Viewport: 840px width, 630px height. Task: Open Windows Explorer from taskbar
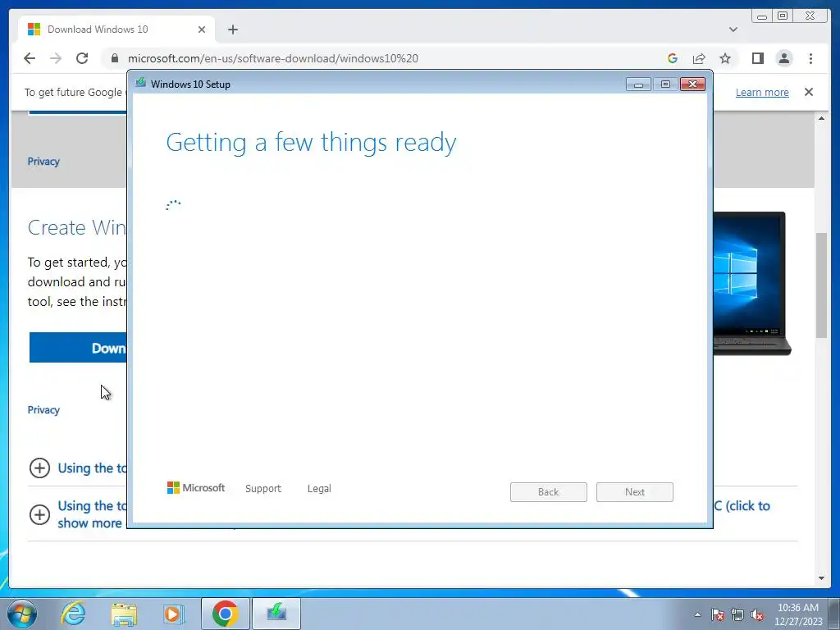[124, 614]
